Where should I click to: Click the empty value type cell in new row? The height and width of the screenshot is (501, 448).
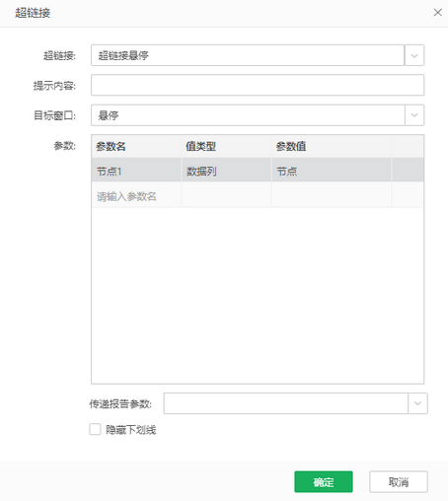point(226,195)
